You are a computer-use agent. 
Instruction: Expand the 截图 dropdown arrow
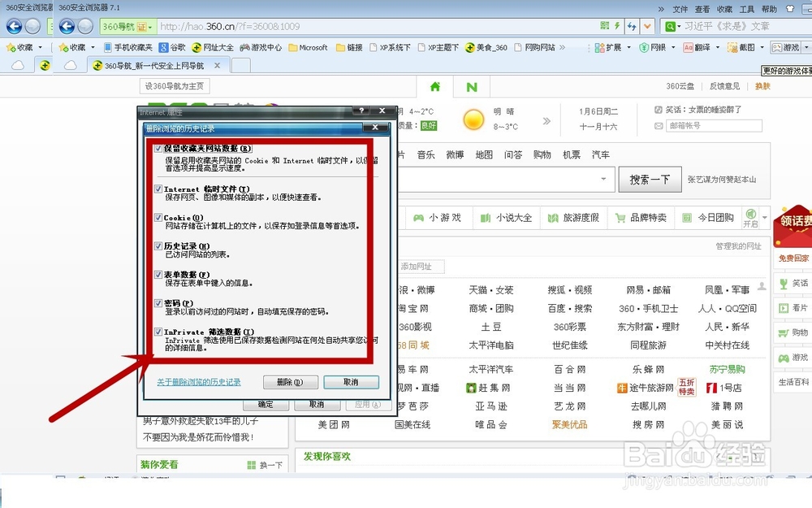tap(762, 47)
